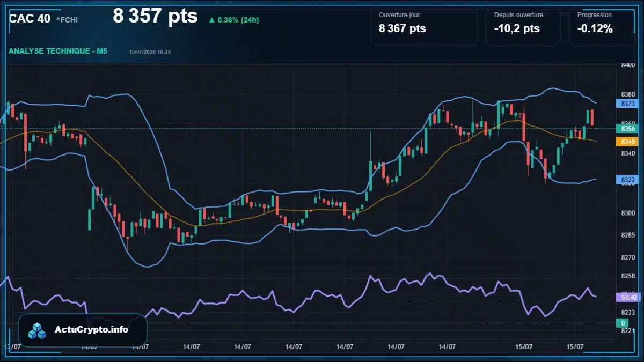Click the ActuCrypto cube logo icon
This screenshot has width=644, height=362.
pyautogui.click(x=38, y=330)
